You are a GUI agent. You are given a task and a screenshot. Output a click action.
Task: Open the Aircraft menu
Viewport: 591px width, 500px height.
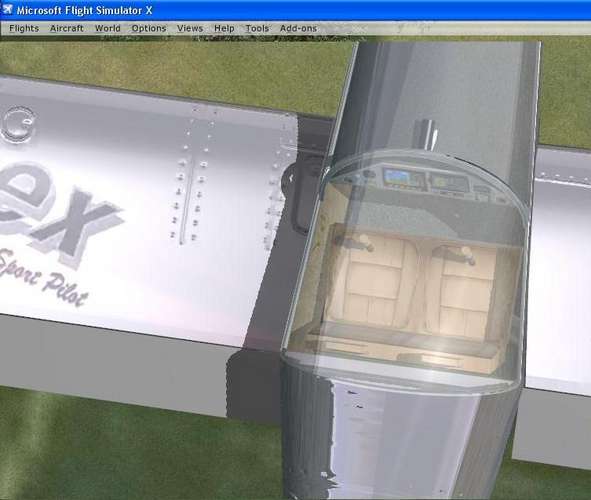[x=67, y=29]
